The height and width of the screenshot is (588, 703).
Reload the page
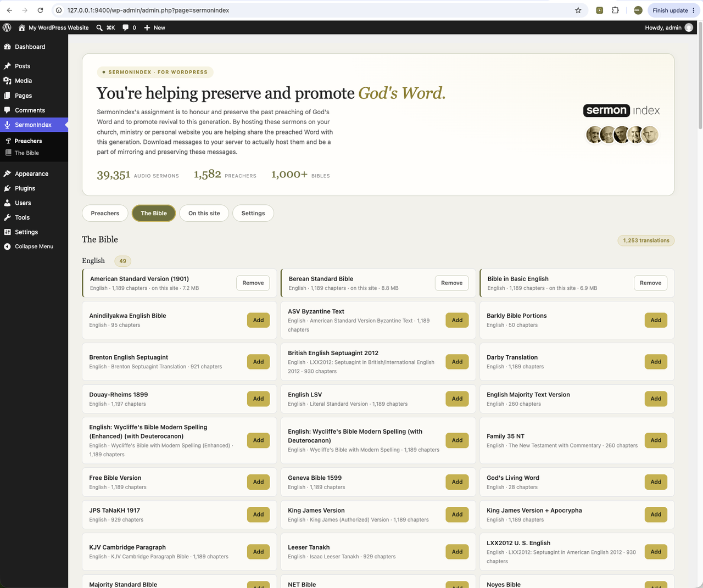pyautogui.click(x=40, y=10)
